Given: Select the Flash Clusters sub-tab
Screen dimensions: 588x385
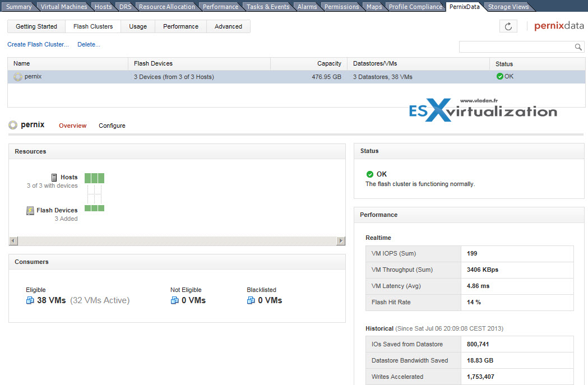Looking at the screenshot, I should click(93, 26).
